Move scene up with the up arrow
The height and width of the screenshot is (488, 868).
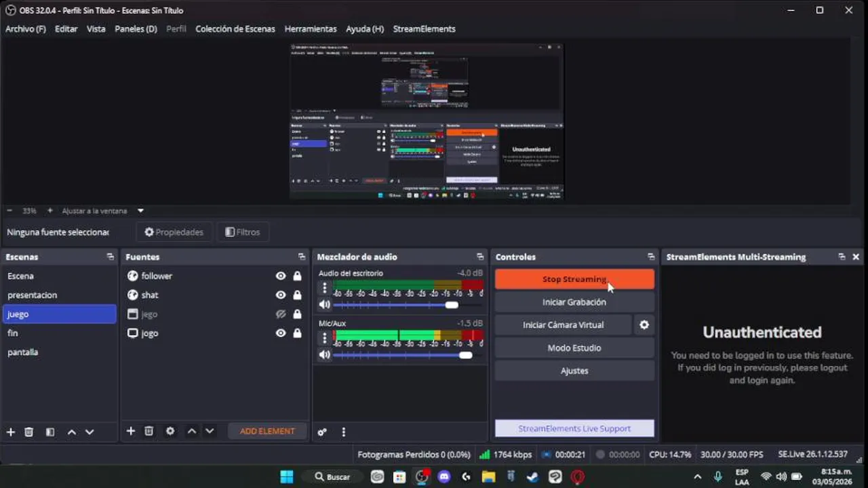point(71,432)
